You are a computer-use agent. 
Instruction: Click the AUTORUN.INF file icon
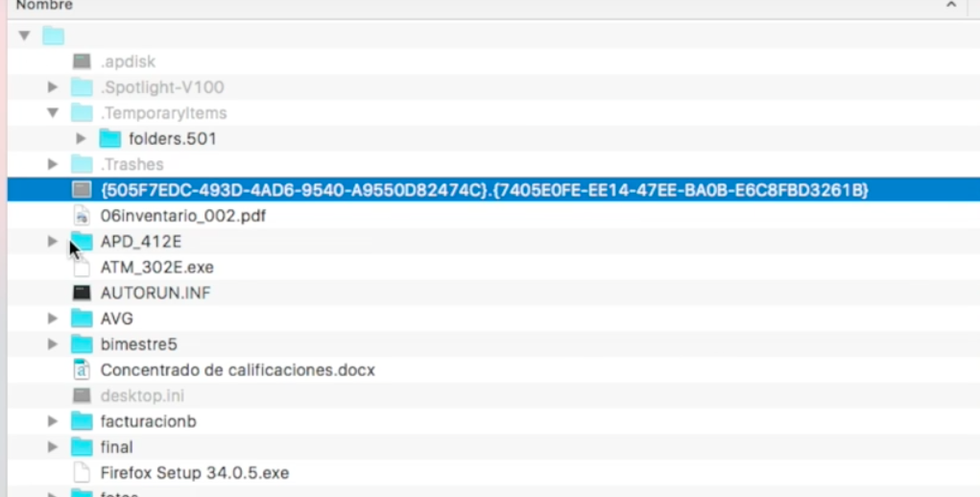(x=82, y=293)
